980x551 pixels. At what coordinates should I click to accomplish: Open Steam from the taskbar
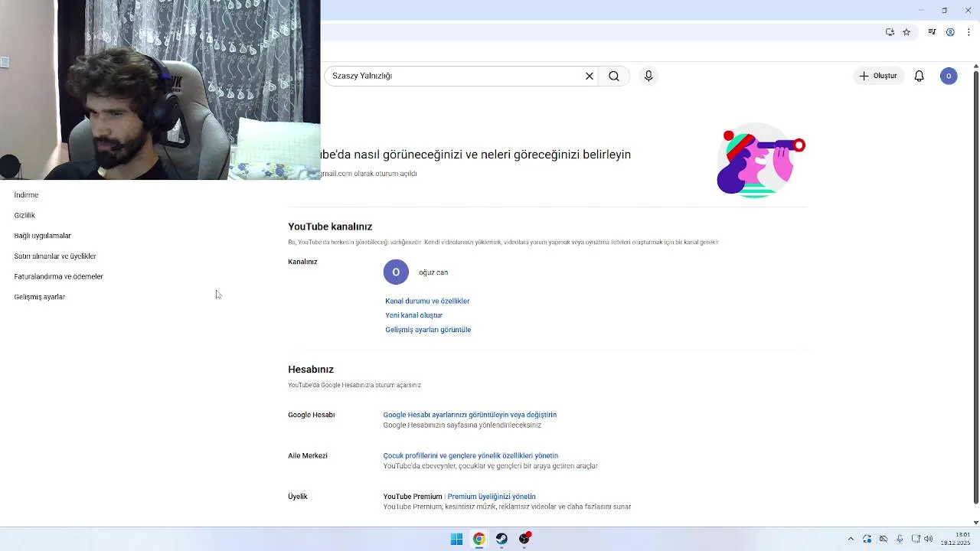point(501,539)
